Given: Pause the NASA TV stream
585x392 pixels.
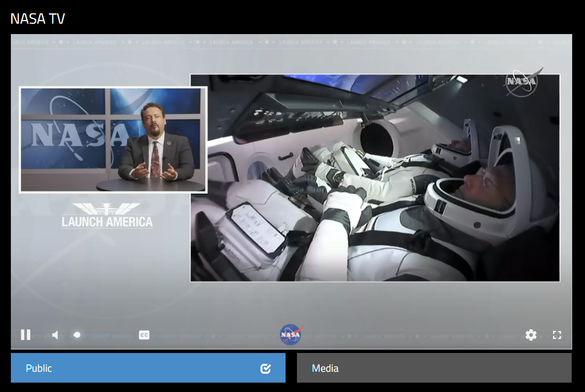Looking at the screenshot, I should tap(26, 335).
